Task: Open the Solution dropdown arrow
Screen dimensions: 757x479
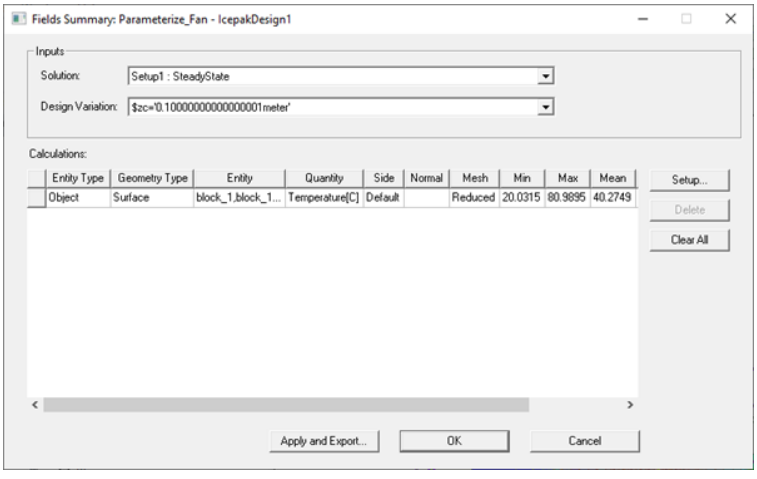Action: [546, 76]
